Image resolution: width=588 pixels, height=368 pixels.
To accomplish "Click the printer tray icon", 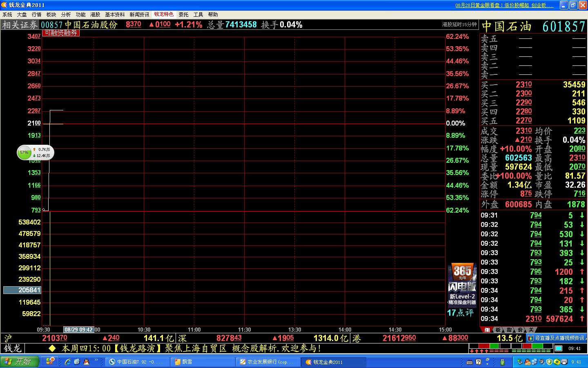I will coord(564,362).
